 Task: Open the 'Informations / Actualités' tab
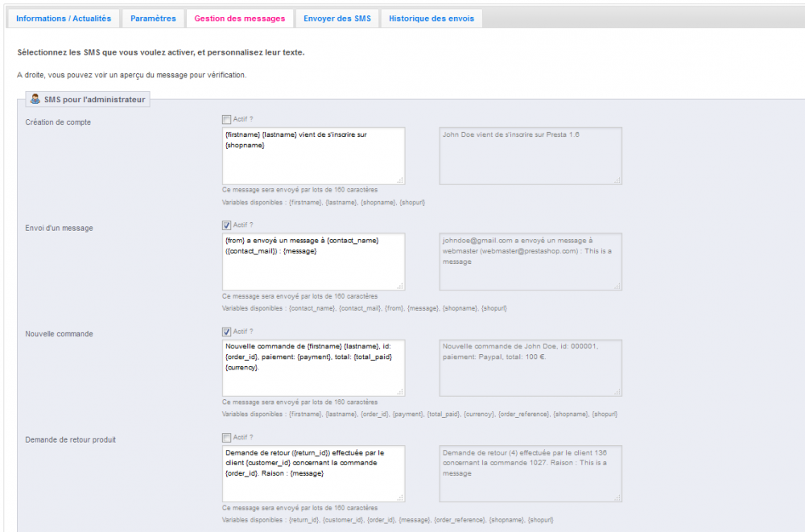tap(63, 18)
